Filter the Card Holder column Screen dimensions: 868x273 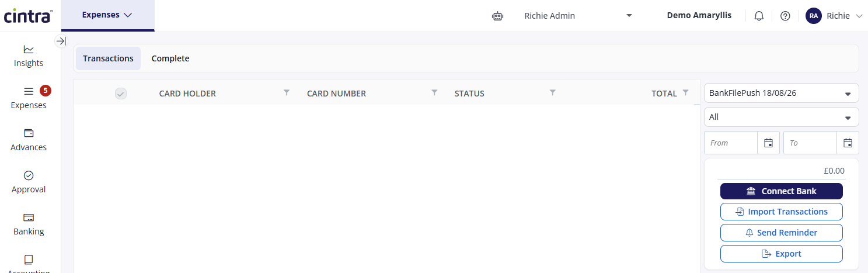(286, 92)
